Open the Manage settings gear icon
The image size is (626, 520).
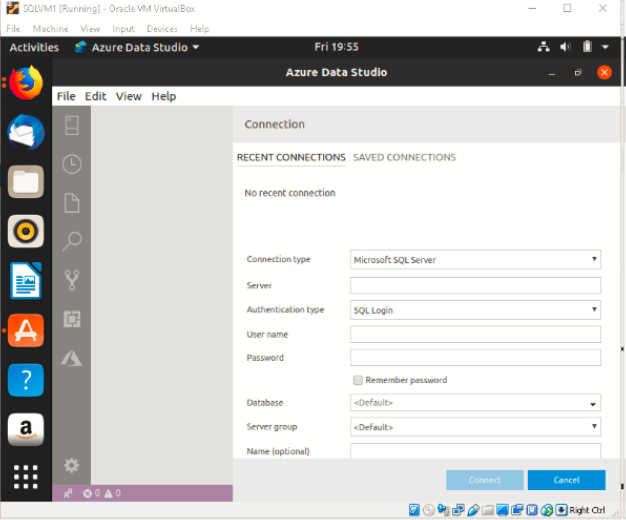pyautogui.click(x=71, y=465)
